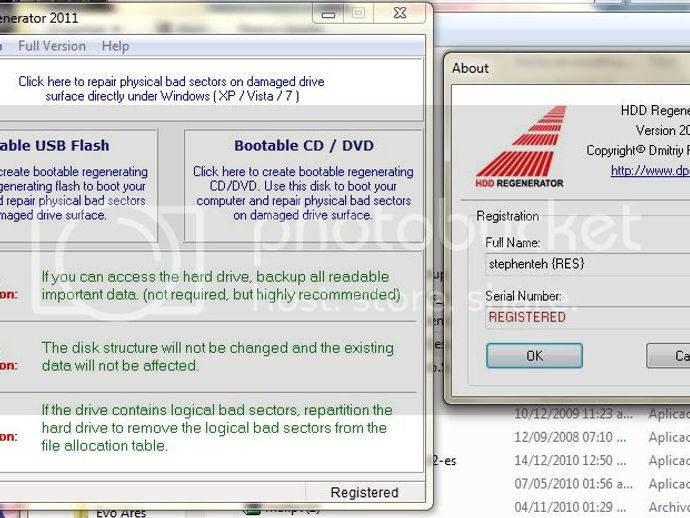The height and width of the screenshot is (518, 690).
Task: Click repair bad sectors under Windows text
Action: coord(172,88)
